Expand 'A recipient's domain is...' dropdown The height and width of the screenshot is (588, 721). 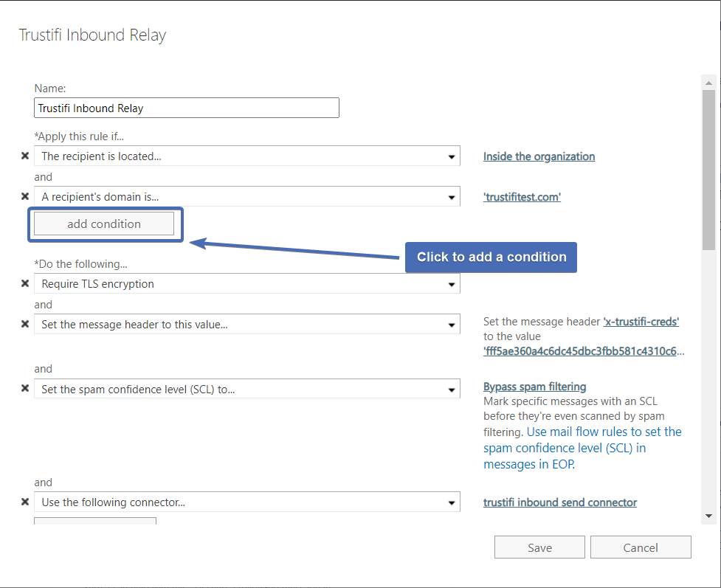[x=247, y=197]
